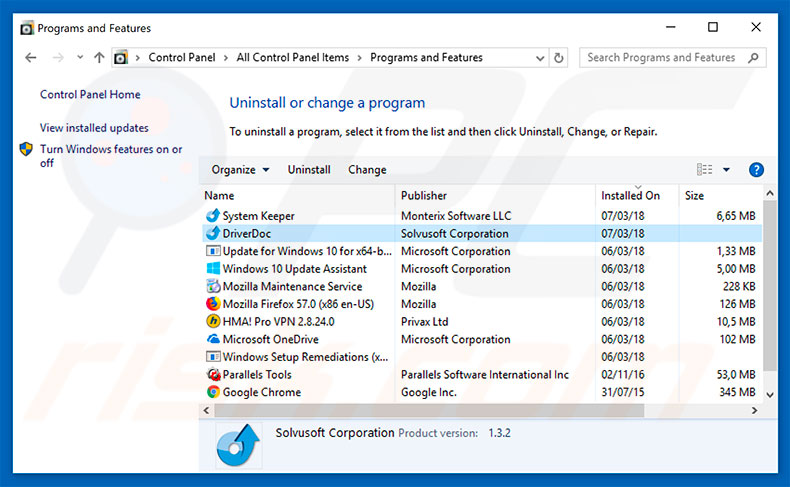Click the 6,65 MB size value
The width and height of the screenshot is (790, 487).
(x=736, y=216)
